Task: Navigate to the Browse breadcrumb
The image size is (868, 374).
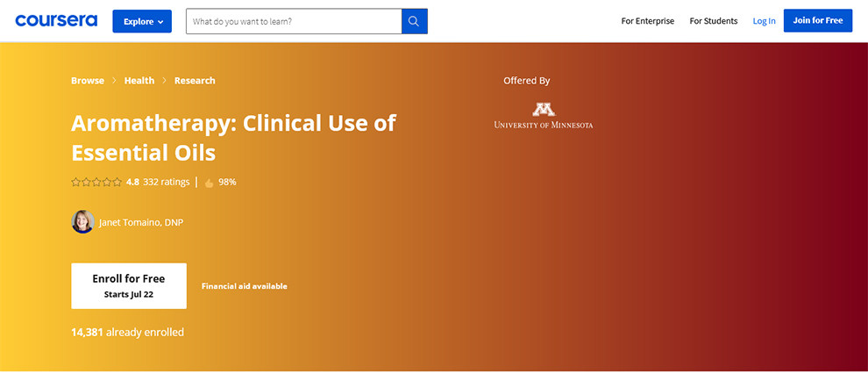Action: click(88, 81)
